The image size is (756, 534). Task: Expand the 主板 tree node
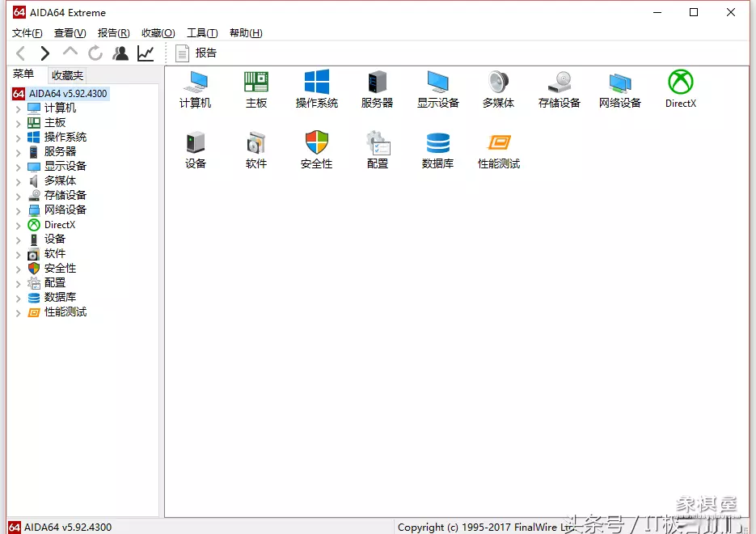point(19,124)
